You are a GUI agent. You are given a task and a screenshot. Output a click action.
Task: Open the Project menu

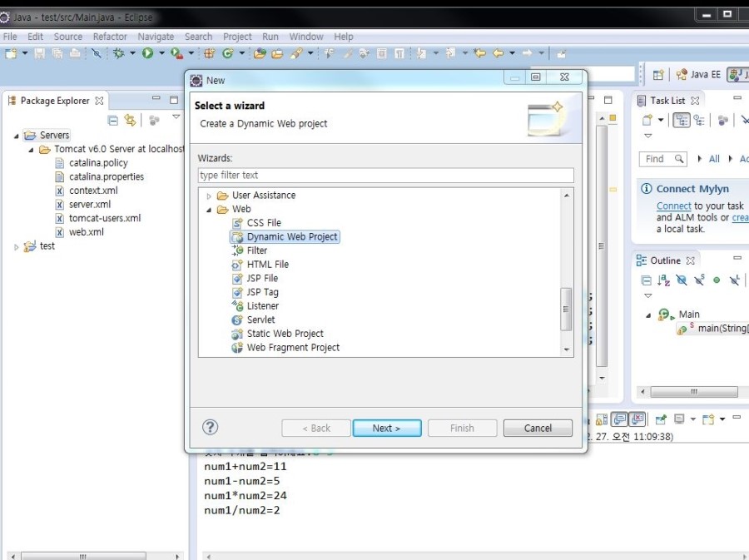click(237, 37)
